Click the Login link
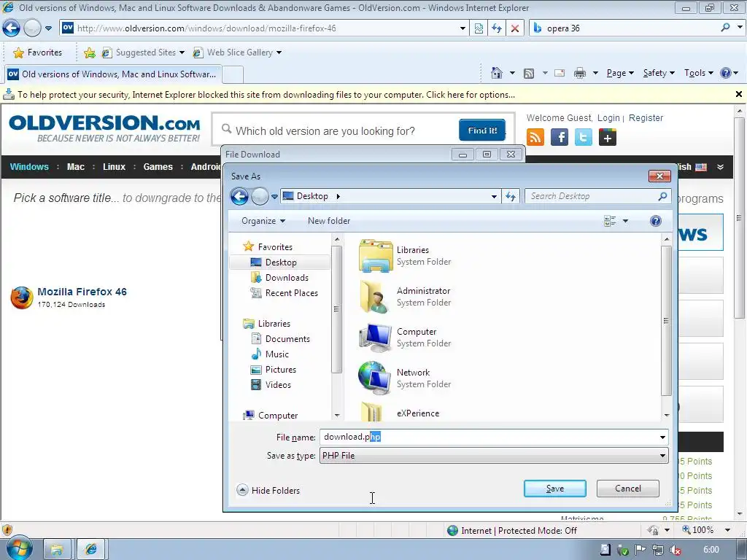This screenshot has width=747, height=560. tap(608, 117)
